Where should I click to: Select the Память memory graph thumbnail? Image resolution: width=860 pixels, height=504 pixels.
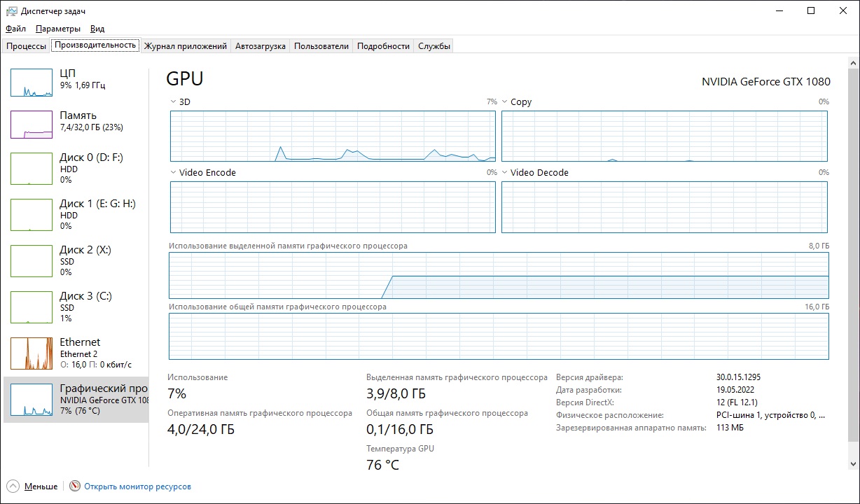[32, 125]
